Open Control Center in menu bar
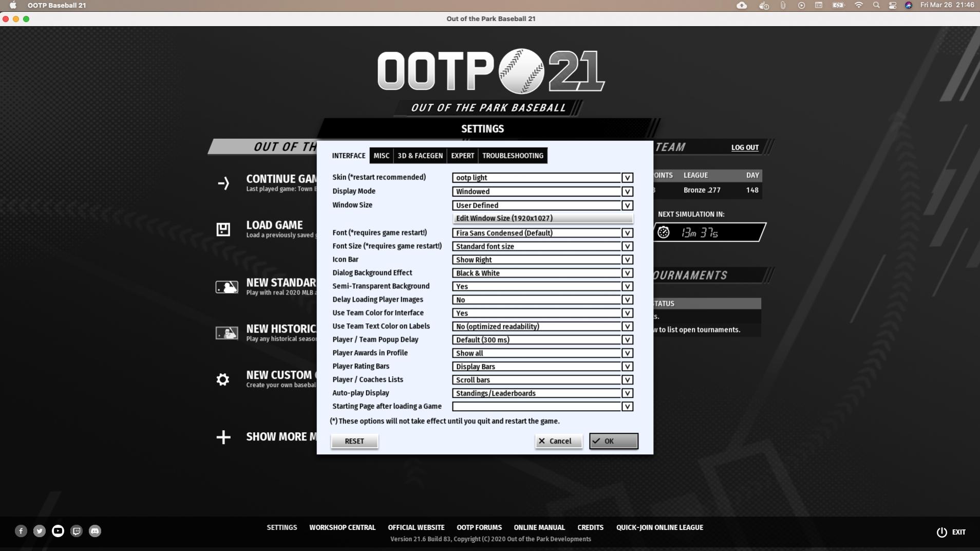 coord(893,5)
